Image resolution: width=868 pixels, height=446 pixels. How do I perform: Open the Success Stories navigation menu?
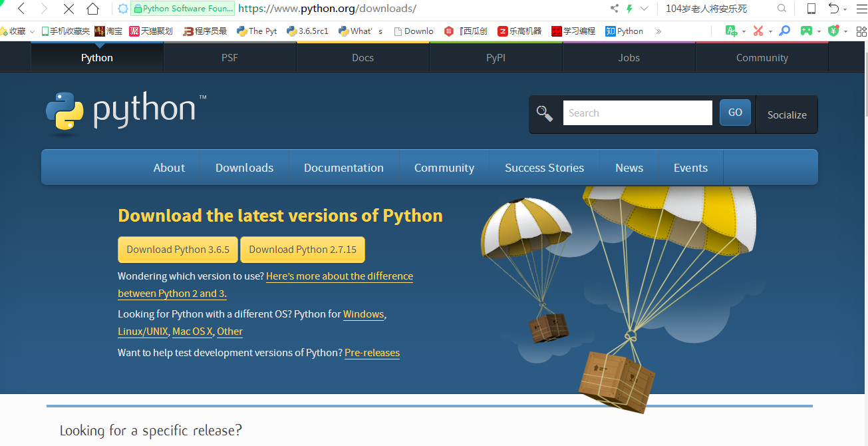click(544, 168)
